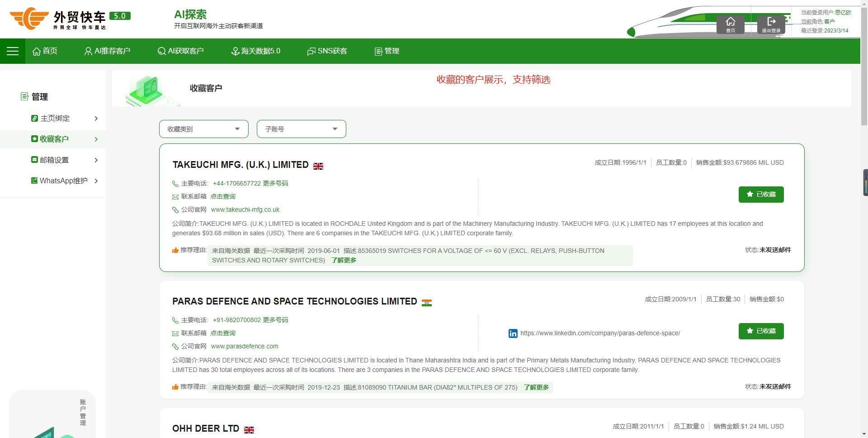
Task: Click 状态:未发送邮件 in PARAS card
Action: [x=768, y=386]
